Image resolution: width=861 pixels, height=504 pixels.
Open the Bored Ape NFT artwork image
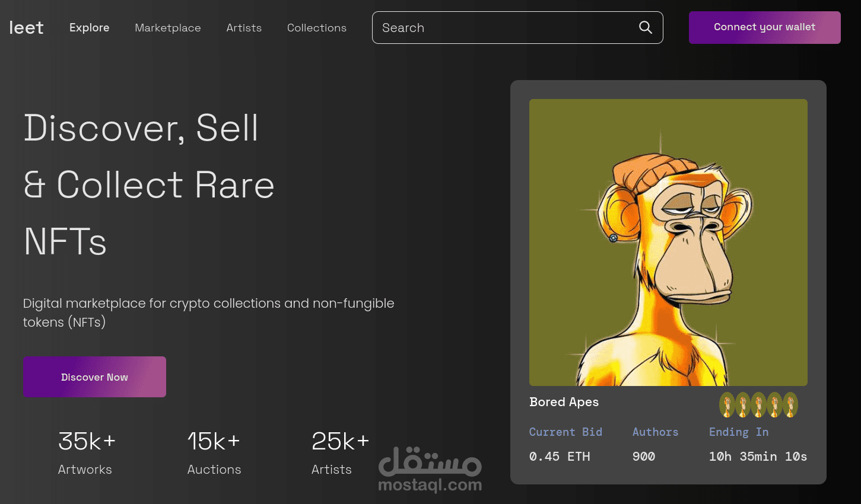[668, 242]
